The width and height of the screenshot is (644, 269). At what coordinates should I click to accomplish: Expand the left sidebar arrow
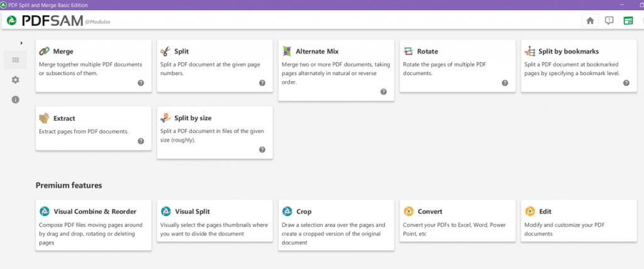coord(21,43)
